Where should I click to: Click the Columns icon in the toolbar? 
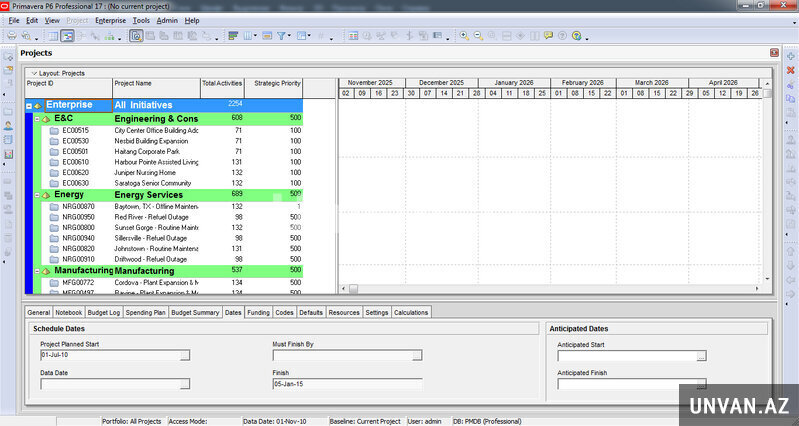[x=246, y=35]
